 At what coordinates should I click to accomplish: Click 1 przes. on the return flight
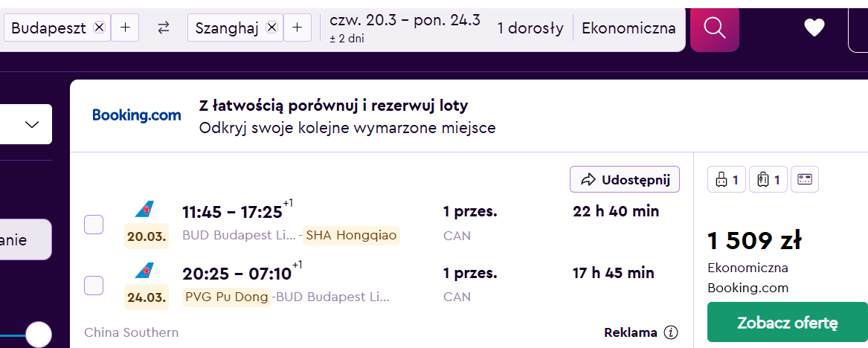471,273
